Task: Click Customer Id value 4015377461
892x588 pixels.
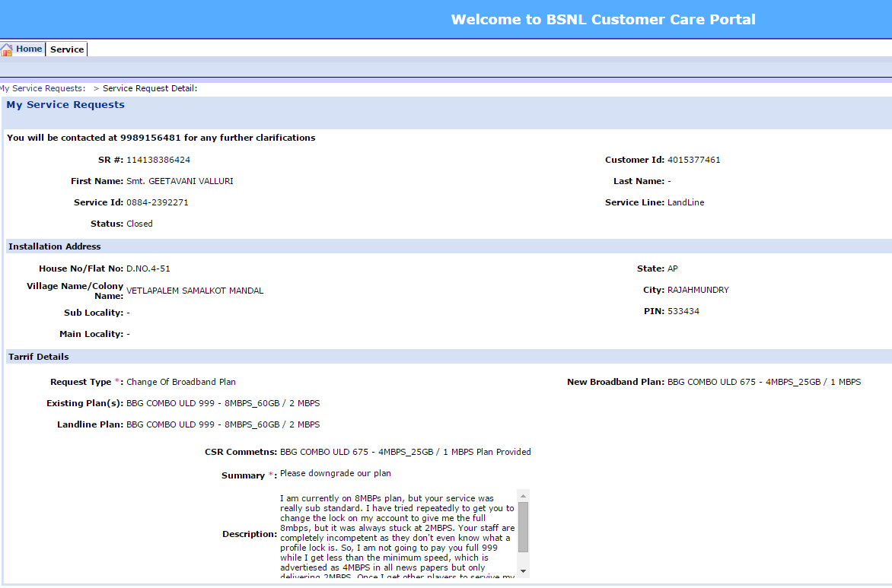Action: (694, 160)
